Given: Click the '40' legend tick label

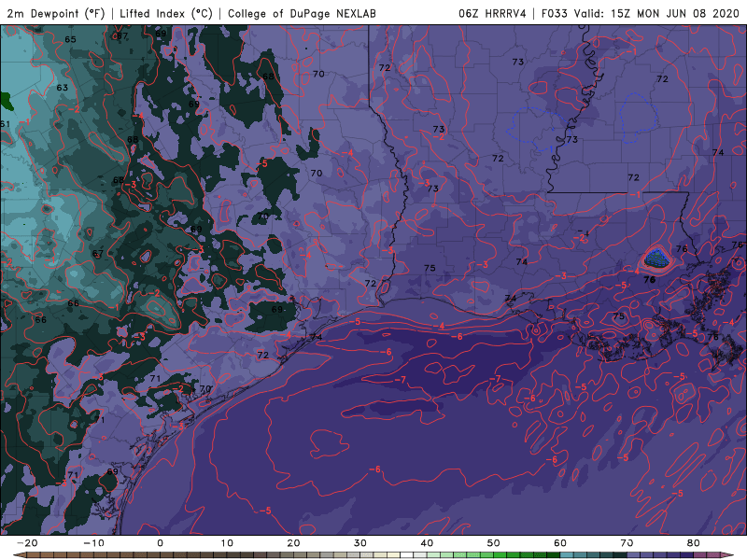Looking at the screenshot, I should 427,543.
